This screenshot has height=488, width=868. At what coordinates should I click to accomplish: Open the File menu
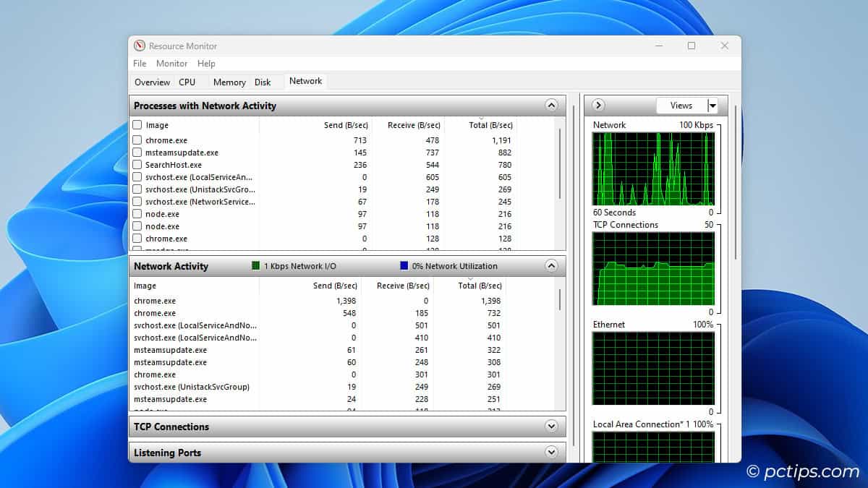click(x=139, y=64)
